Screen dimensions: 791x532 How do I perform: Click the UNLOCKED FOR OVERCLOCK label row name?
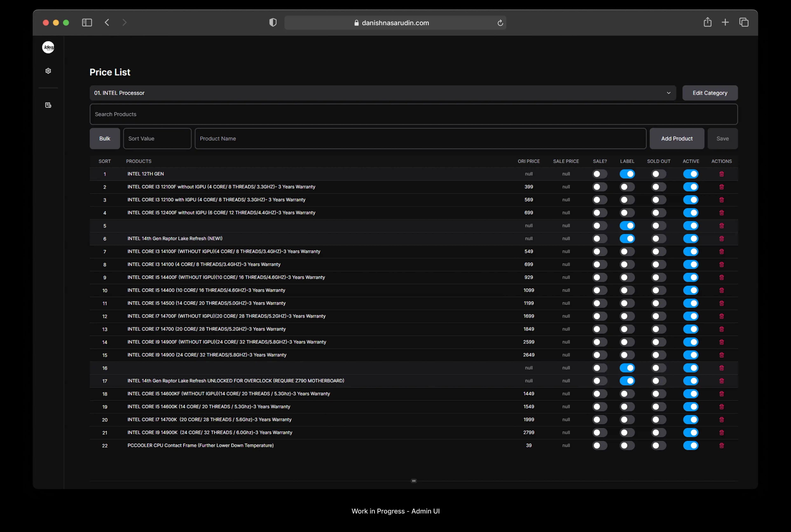[236, 381]
